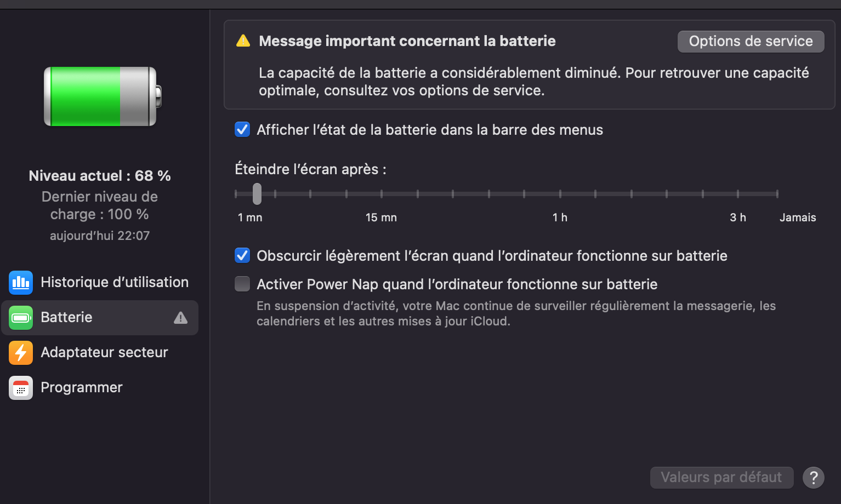Click the Éteindre l'écran slider thumb
Viewport: 841px width, 504px height.
tap(257, 193)
